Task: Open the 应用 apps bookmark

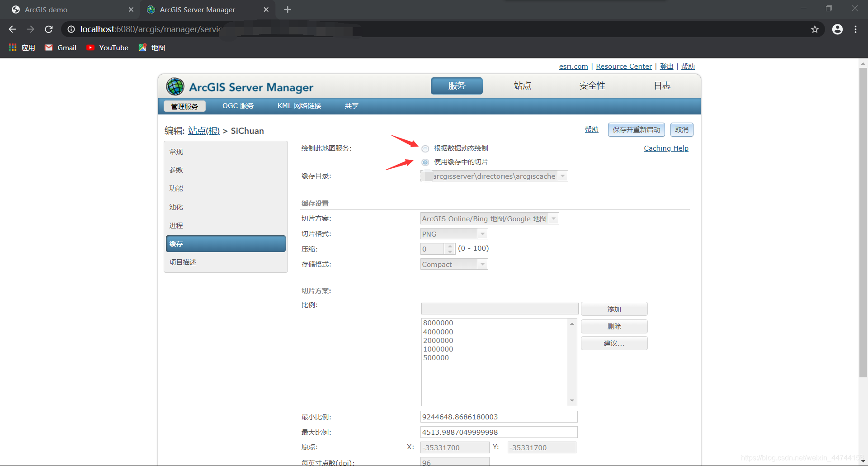Action: [x=22, y=48]
